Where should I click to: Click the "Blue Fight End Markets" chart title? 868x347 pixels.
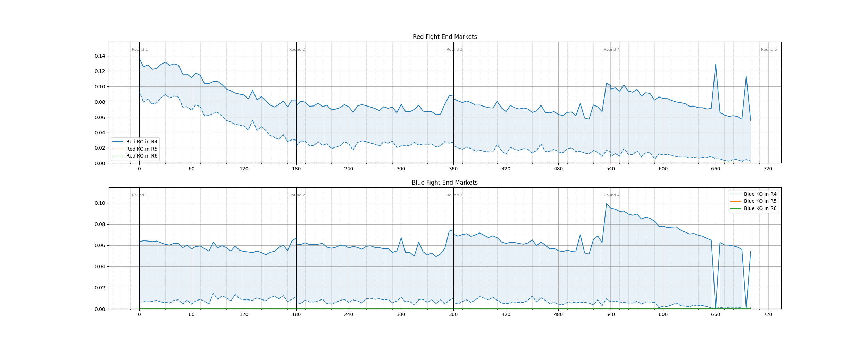(x=444, y=183)
